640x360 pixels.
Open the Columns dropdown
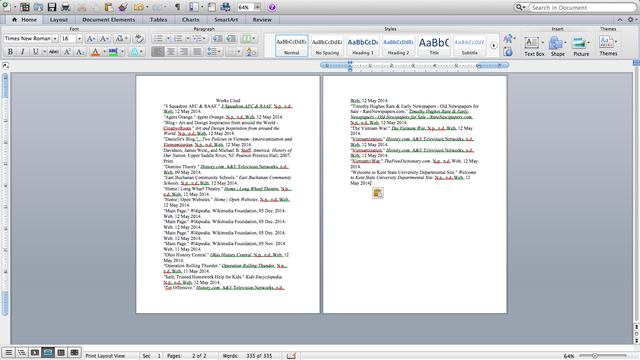pos(249,38)
